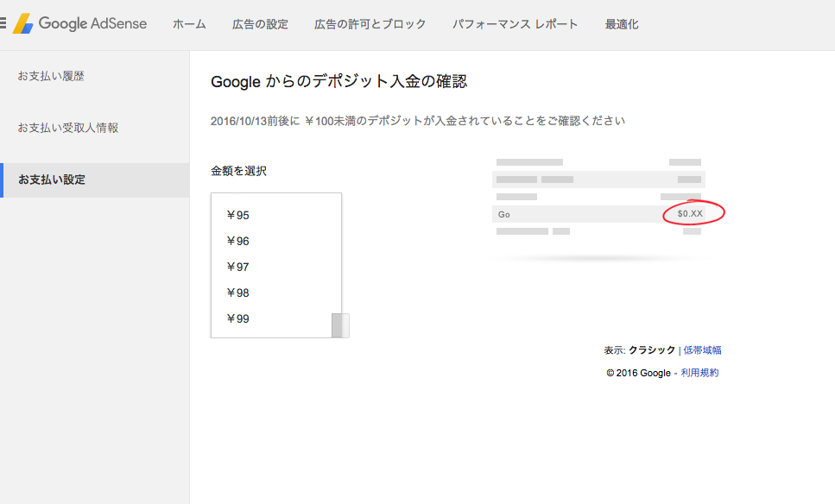This screenshot has height=504, width=835.
Task: Click the $0.XX sample statement amount
Action: tap(690, 213)
